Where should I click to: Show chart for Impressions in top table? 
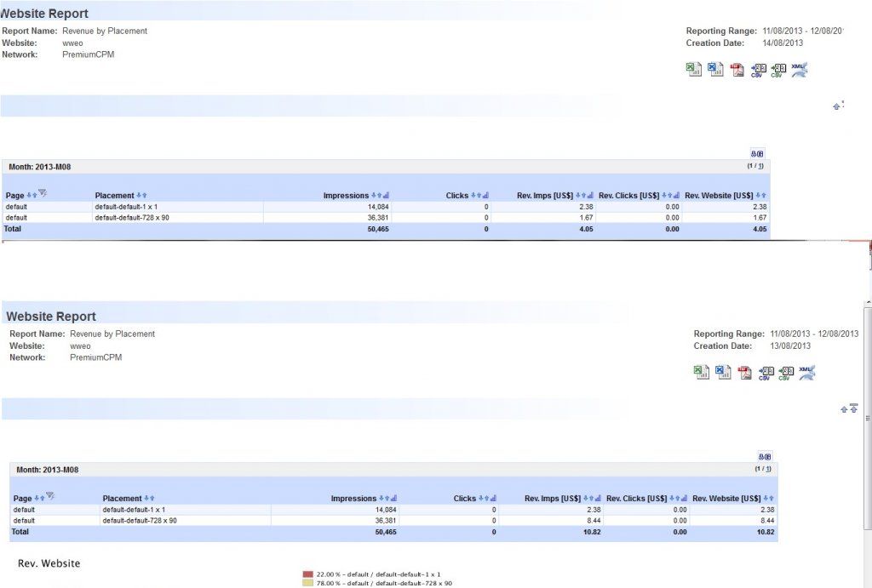(x=386, y=196)
